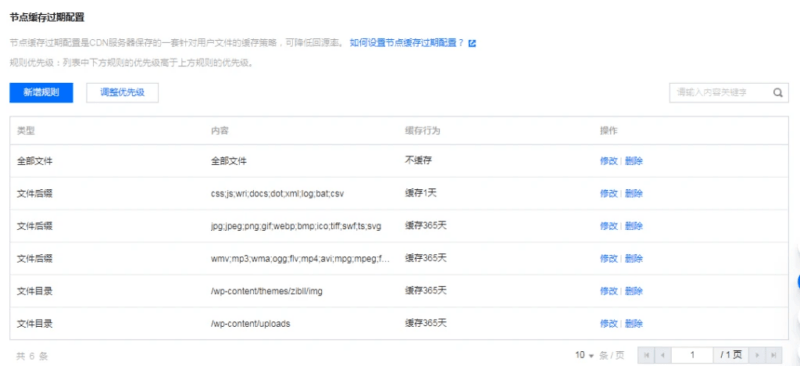Click 删除 for css;js;wri row
Viewport: 800px width, 366px height.
(x=634, y=193)
